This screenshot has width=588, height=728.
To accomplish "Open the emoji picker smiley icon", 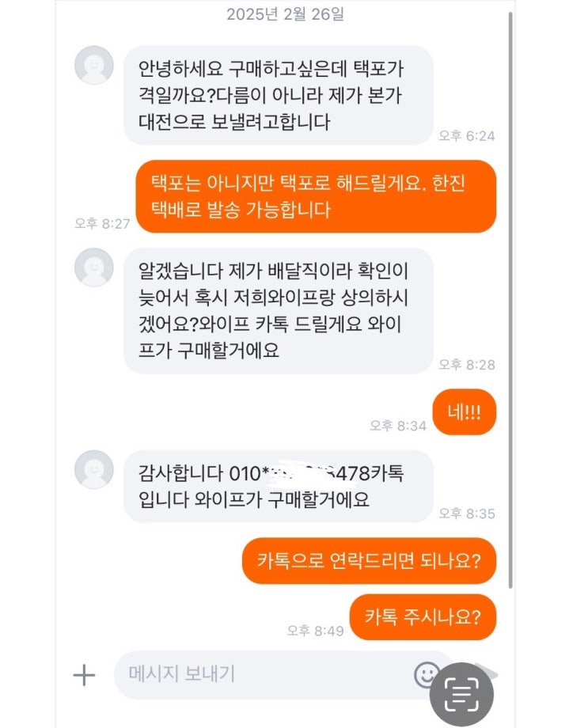I will [427, 675].
